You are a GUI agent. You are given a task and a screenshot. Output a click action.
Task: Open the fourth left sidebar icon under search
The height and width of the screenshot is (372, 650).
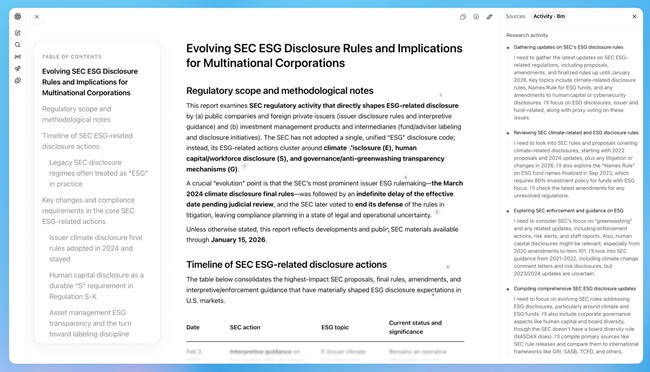tap(17, 56)
